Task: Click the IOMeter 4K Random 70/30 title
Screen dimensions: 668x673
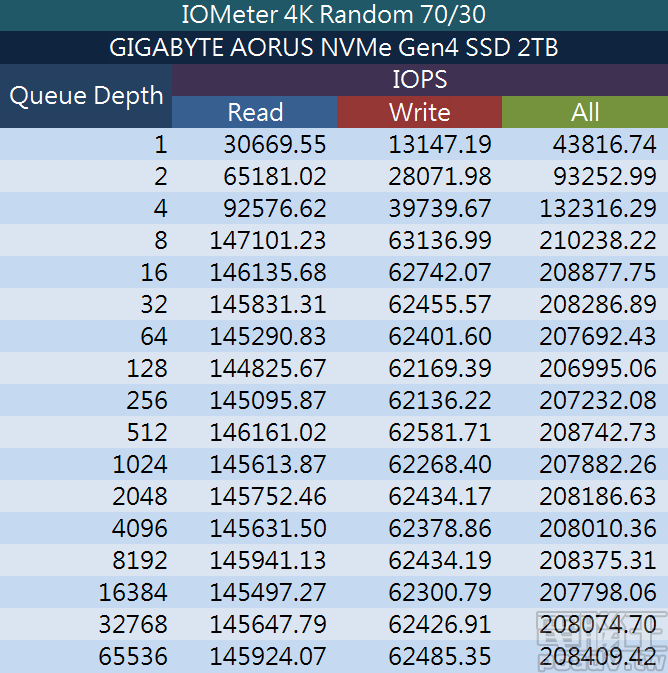Action: (x=334, y=15)
